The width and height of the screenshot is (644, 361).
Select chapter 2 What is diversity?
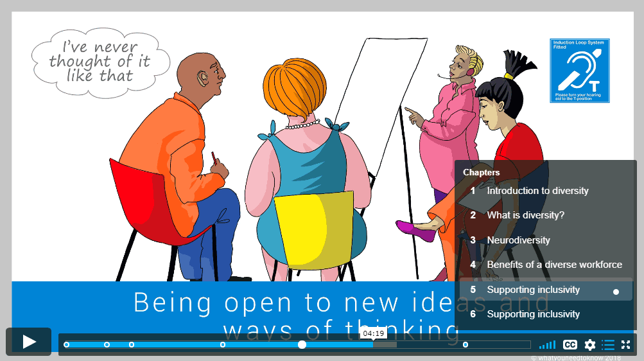(x=525, y=215)
